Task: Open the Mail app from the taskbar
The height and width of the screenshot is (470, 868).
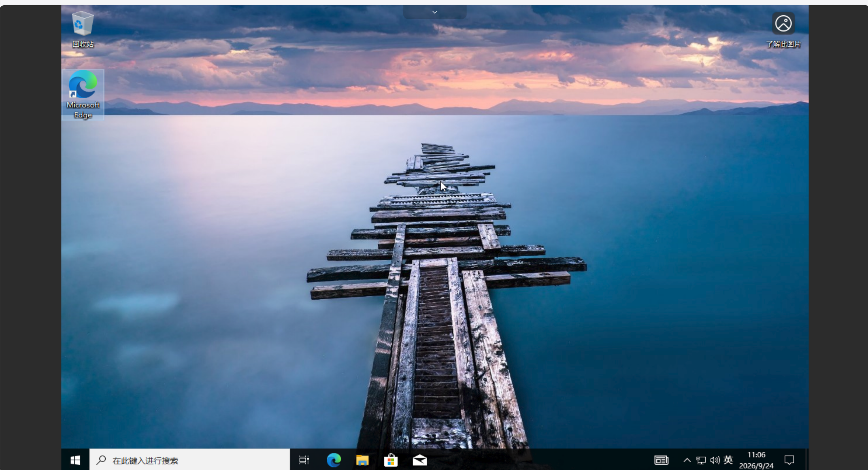Action: pos(420,460)
